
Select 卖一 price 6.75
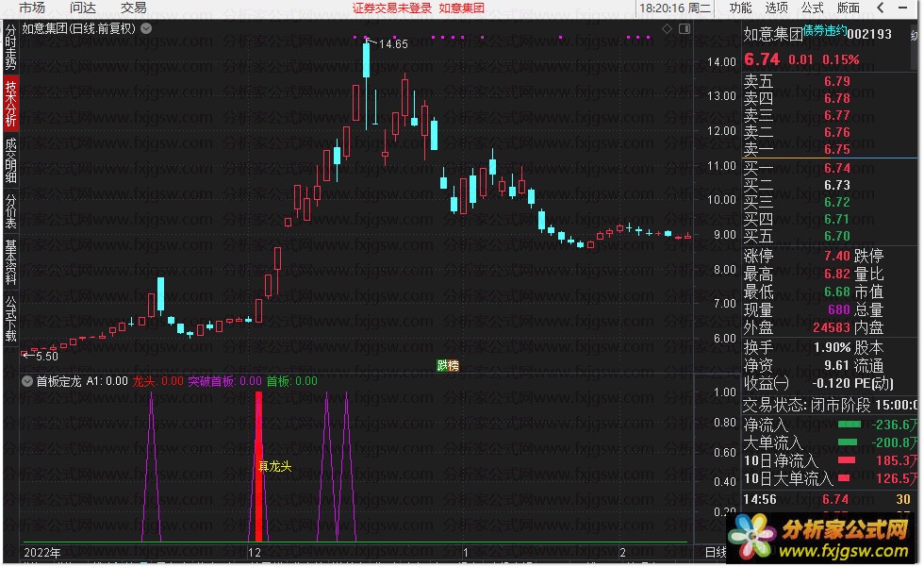pyautogui.click(x=837, y=149)
